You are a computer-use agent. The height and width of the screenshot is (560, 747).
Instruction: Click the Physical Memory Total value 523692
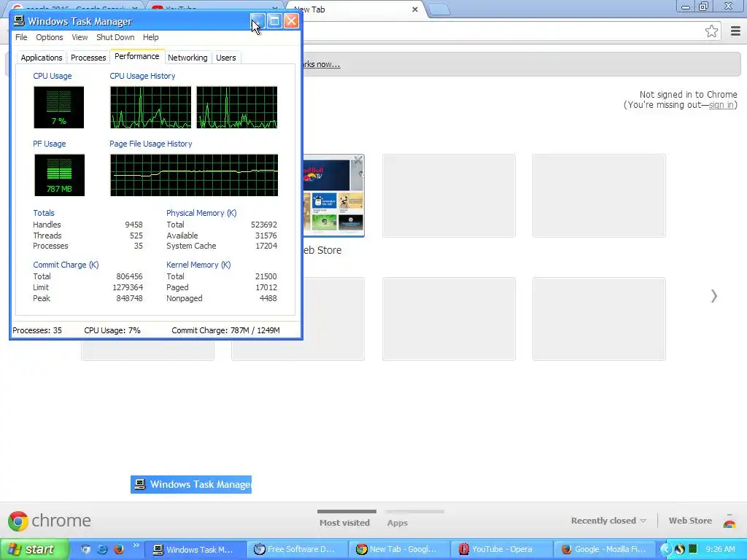tap(264, 225)
